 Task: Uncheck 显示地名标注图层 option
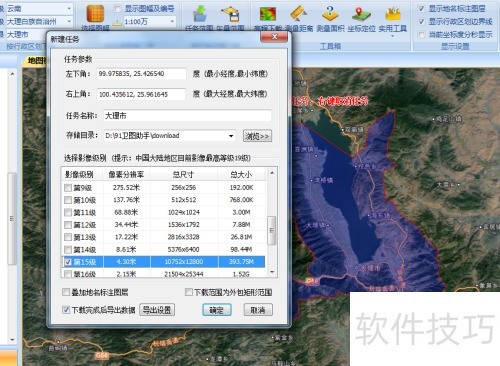pyautogui.click(x=421, y=9)
